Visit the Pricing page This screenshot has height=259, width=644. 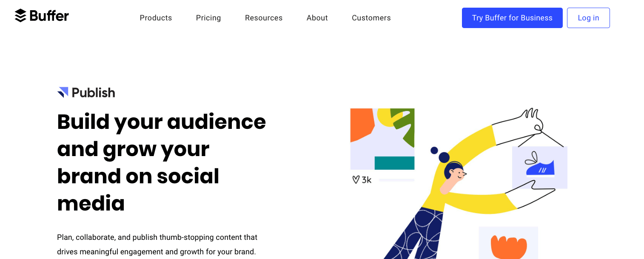point(208,18)
